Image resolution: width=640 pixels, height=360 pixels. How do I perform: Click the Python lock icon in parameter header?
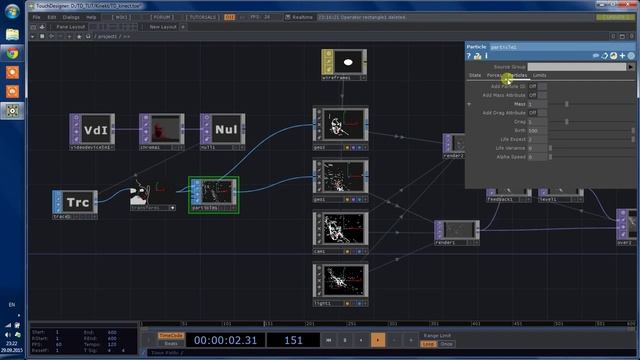coord(477,56)
